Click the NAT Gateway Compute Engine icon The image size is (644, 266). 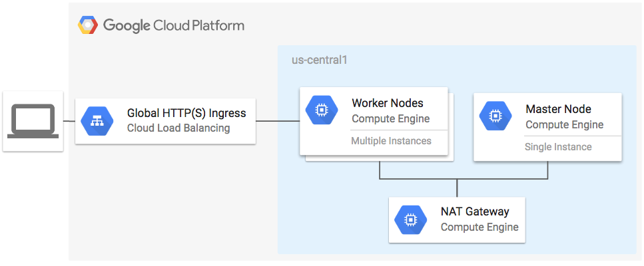pyautogui.click(x=410, y=219)
